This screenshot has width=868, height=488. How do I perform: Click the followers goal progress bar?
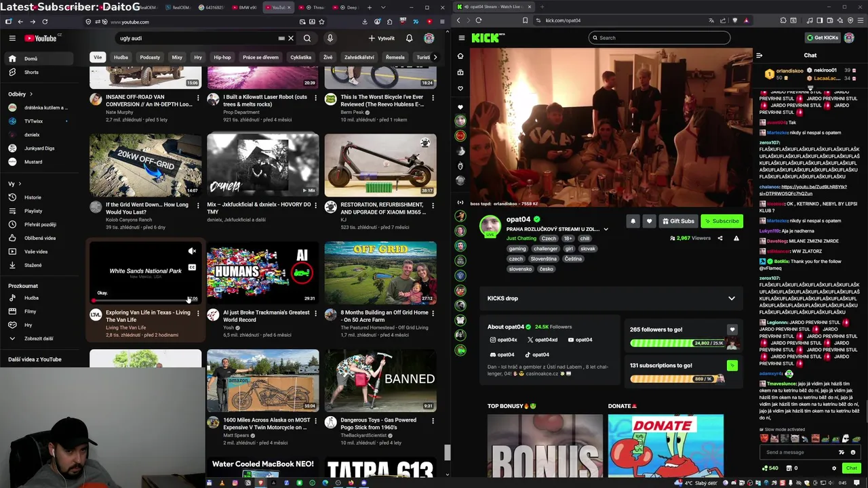click(677, 343)
